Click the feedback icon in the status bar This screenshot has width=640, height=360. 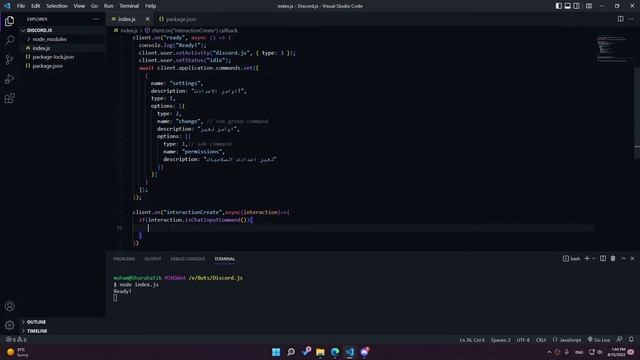pyautogui.click(x=620, y=339)
